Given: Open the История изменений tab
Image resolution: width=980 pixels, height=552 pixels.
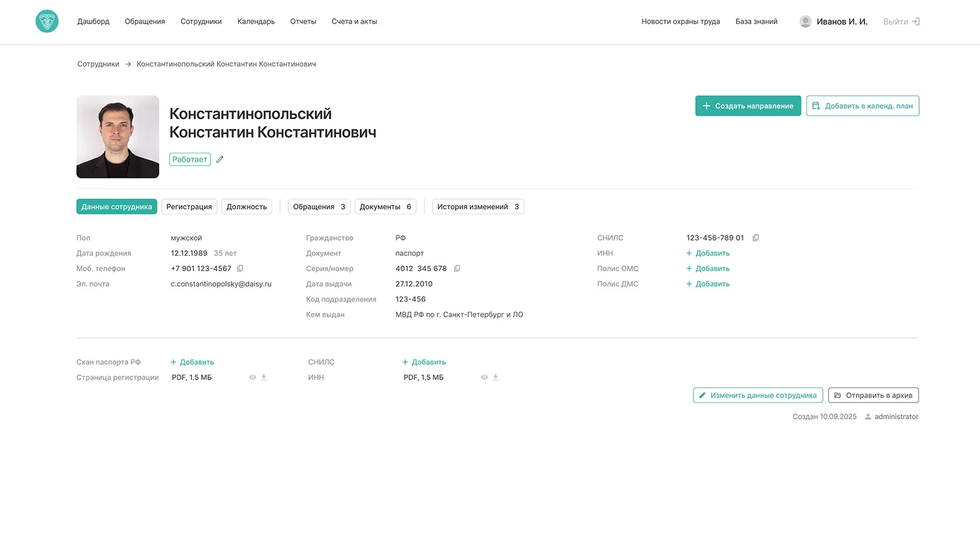Looking at the screenshot, I should pos(477,207).
